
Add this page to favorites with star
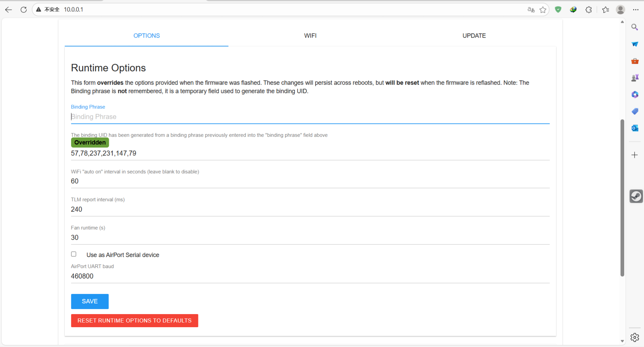pos(543,10)
